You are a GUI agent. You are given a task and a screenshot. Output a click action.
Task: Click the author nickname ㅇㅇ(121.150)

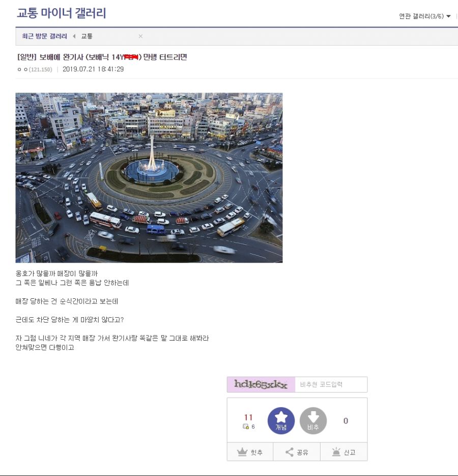tap(35, 69)
